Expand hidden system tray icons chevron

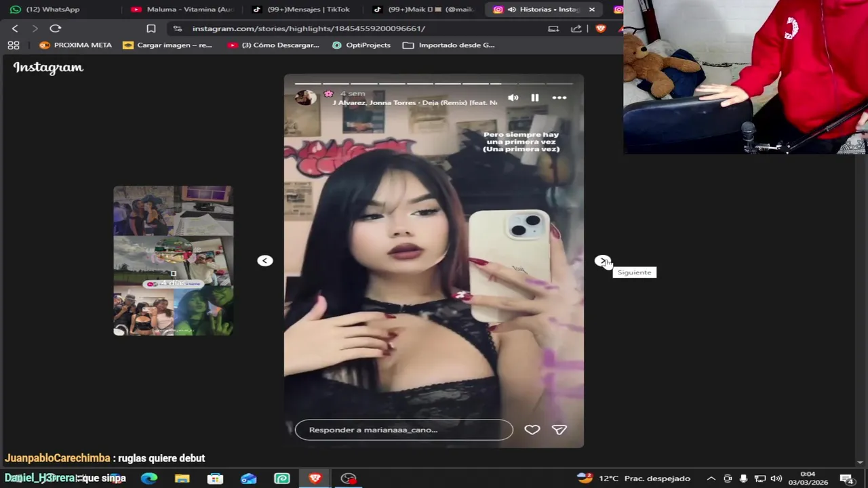coord(711,479)
